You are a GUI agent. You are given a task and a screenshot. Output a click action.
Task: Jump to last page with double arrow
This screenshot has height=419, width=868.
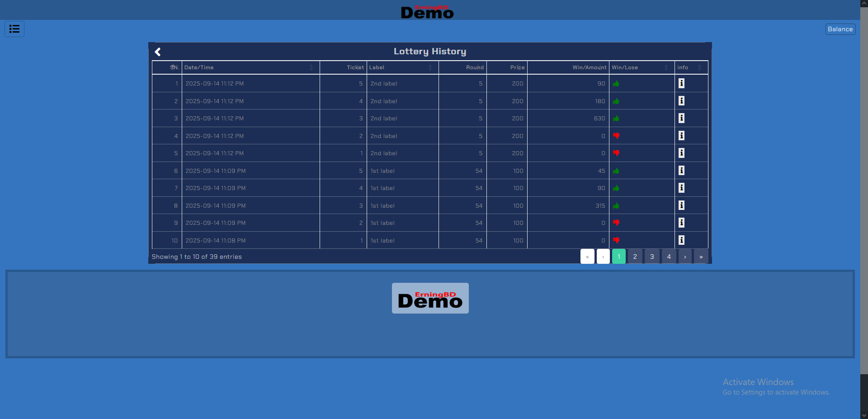[701, 257]
